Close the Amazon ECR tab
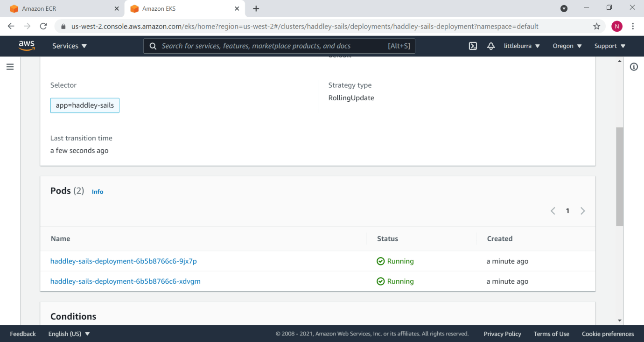This screenshot has width=644, height=342. pyautogui.click(x=117, y=8)
